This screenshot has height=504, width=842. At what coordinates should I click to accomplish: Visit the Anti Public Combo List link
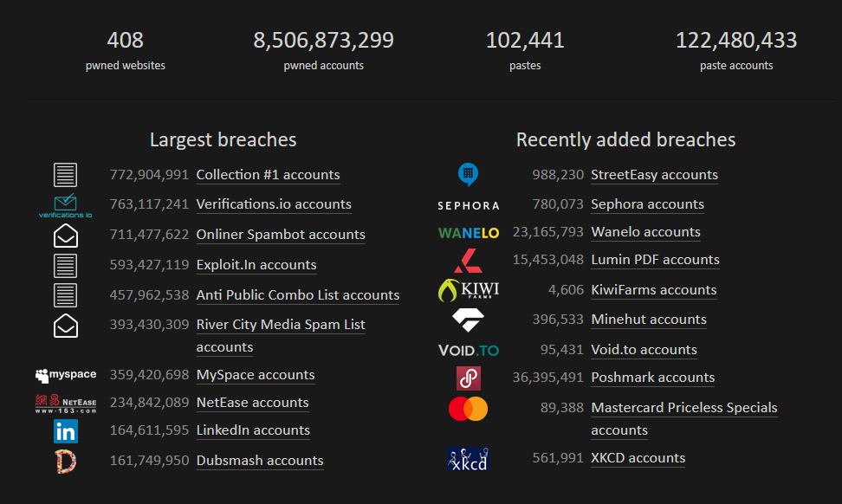click(x=298, y=295)
